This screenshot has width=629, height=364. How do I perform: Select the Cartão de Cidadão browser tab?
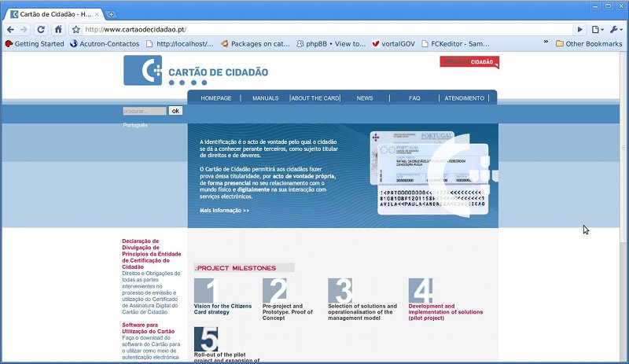click(x=54, y=14)
